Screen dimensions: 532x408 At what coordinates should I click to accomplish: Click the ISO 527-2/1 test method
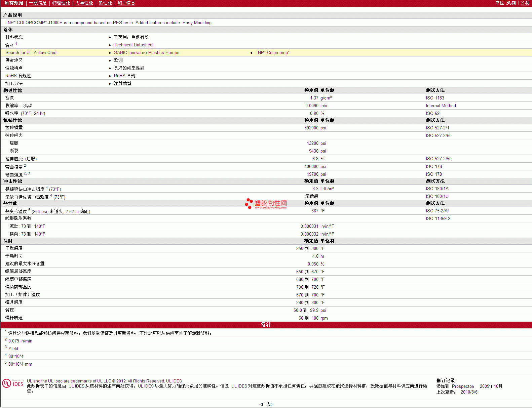(x=438, y=128)
